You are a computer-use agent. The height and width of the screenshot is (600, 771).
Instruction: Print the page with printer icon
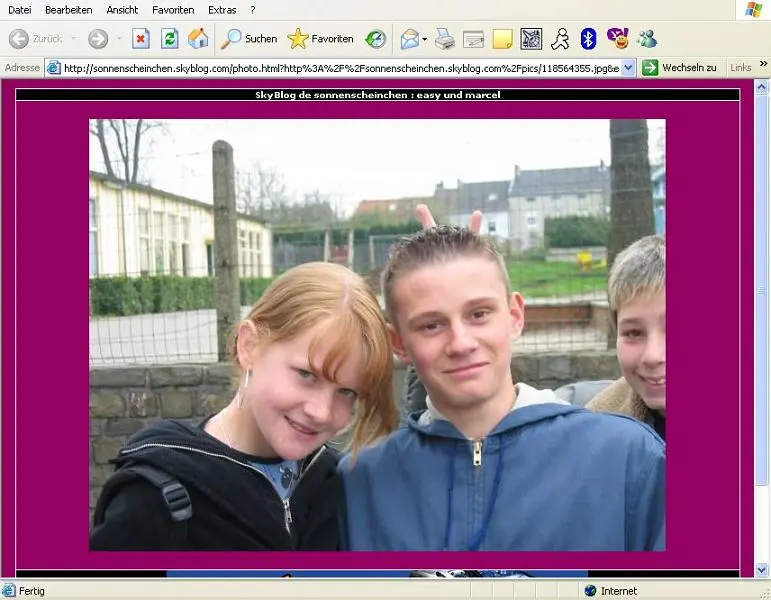click(445, 39)
